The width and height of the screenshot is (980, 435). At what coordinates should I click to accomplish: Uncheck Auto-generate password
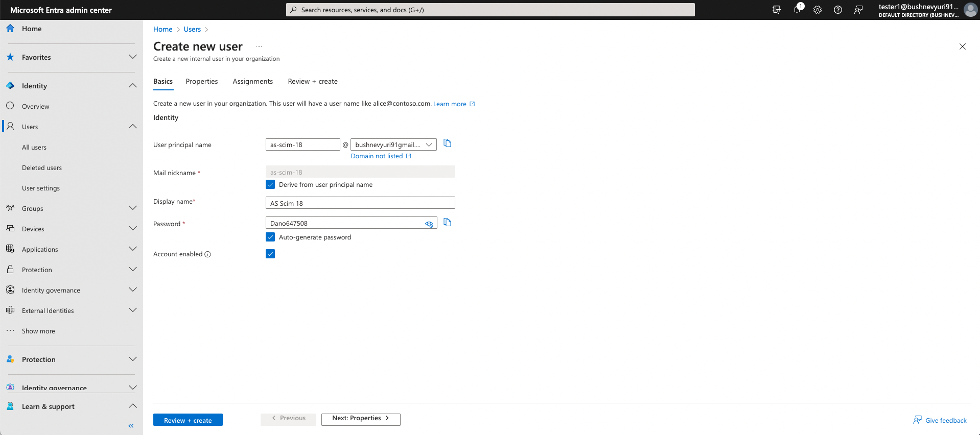(x=270, y=237)
